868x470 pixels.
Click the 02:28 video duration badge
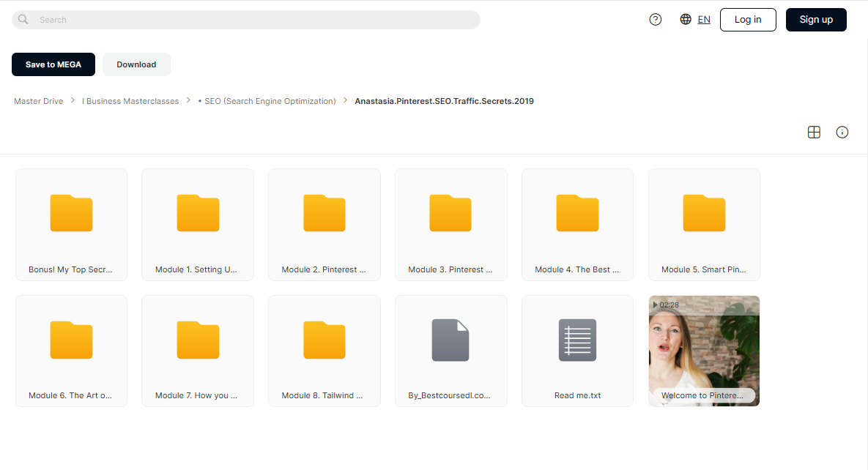click(666, 305)
